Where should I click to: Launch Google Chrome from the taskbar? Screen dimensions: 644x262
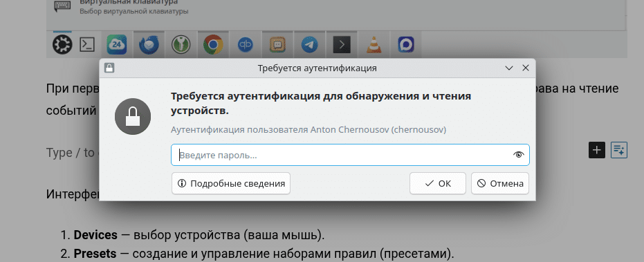click(x=213, y=44)
